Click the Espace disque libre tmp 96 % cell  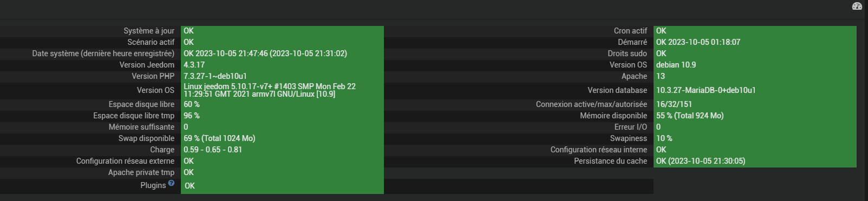click(x=282, y=116)
